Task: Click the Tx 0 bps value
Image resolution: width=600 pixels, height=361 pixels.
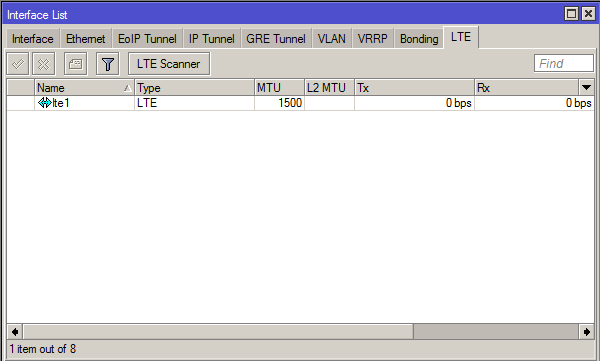Action: pyautogui.click(x=458, y=103)
